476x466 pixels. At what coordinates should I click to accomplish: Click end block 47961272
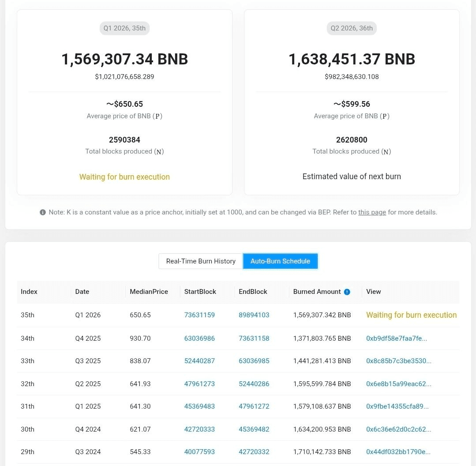tap(254, 406)
